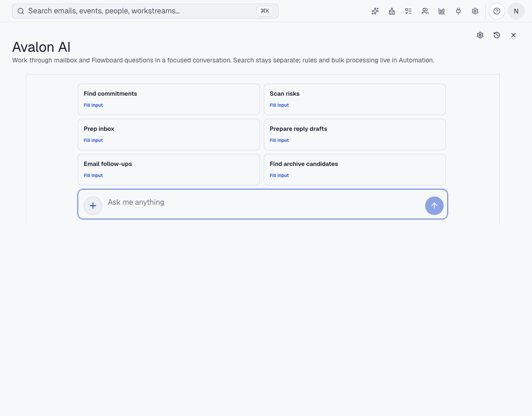
Task: Focus the global search field
Action: point(145,11)
